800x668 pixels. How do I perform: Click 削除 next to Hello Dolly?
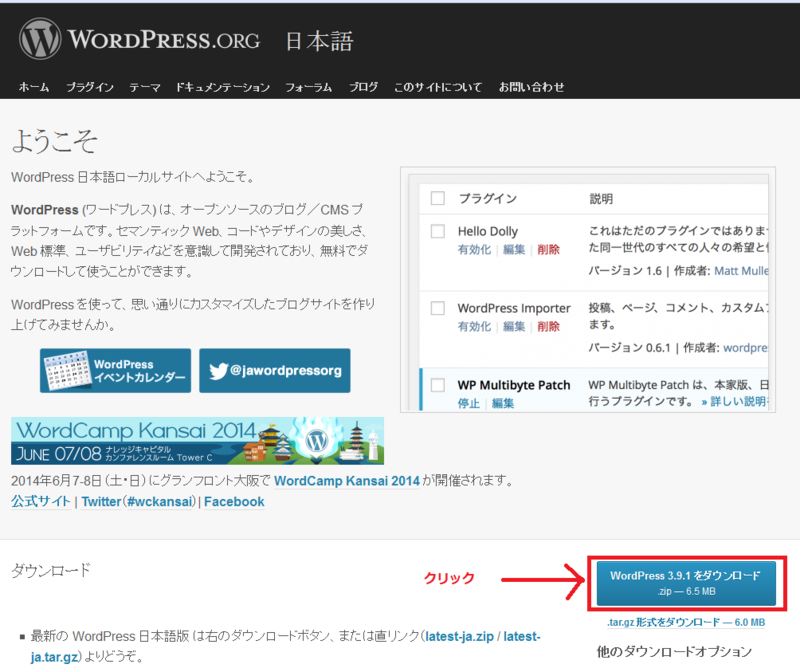click(x=549, y=250)
